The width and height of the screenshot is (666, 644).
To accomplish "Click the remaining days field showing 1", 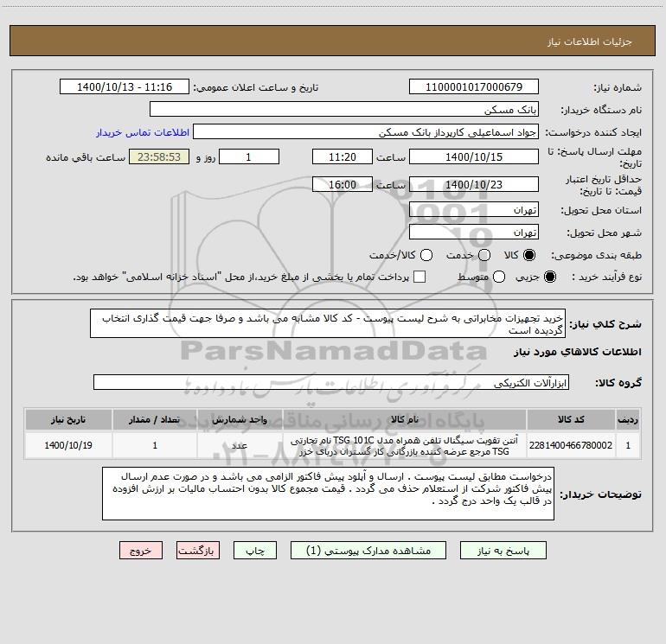I will (249, 156).
